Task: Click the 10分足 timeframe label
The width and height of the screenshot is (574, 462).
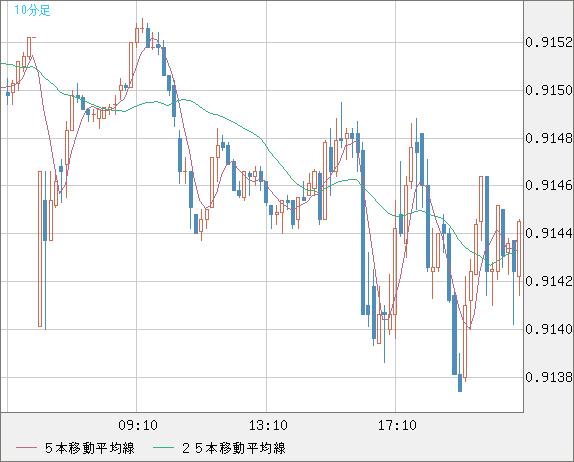Action: [x=32, y=10]
